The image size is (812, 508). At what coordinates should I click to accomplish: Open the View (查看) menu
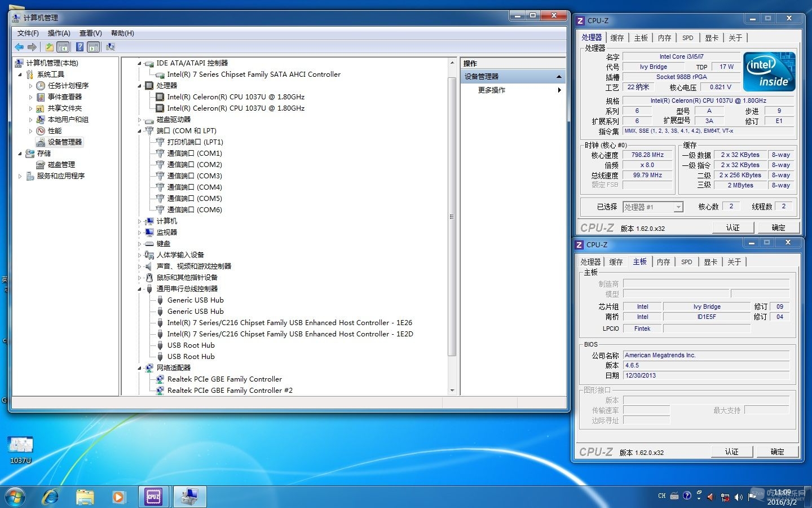90,33
